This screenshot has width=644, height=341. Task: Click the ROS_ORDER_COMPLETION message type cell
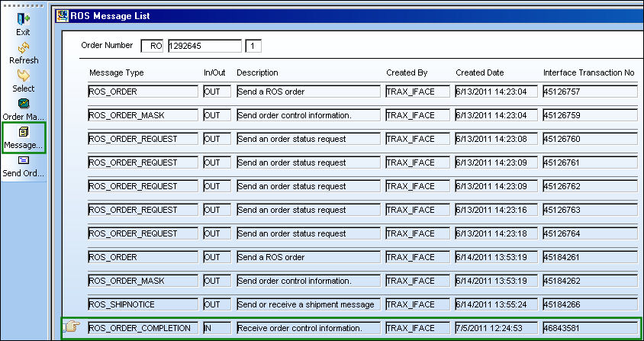point(143,328)
